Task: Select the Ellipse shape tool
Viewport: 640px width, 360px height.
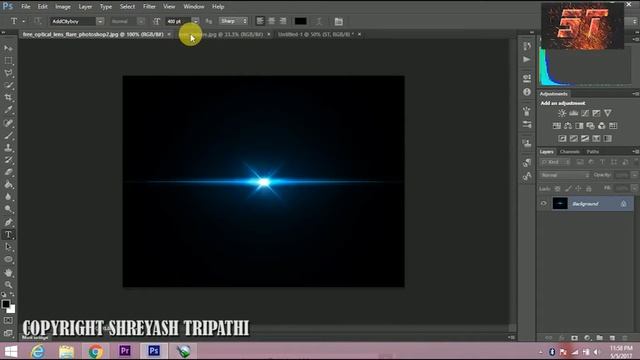Action: point(8,259)
